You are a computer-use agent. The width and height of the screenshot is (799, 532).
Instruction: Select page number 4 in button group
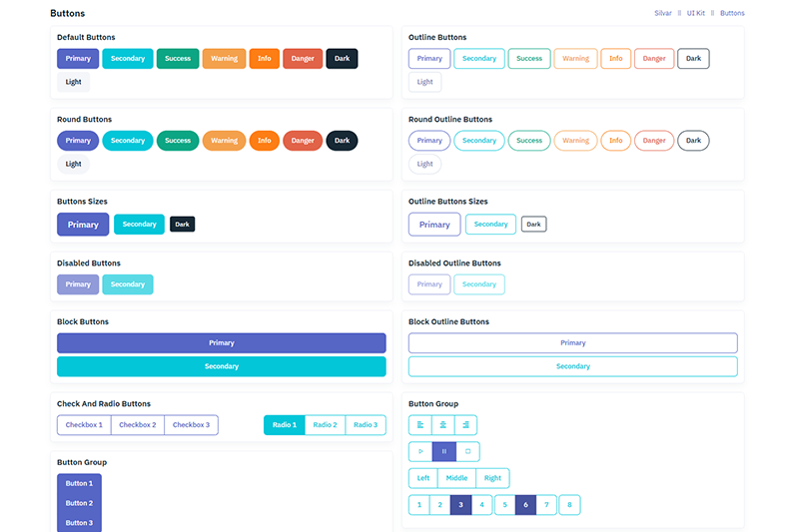click(x=482, y=505)
